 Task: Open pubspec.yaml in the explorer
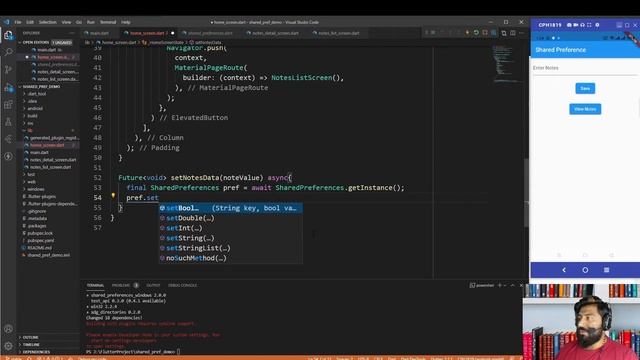(x=41, y=241)
